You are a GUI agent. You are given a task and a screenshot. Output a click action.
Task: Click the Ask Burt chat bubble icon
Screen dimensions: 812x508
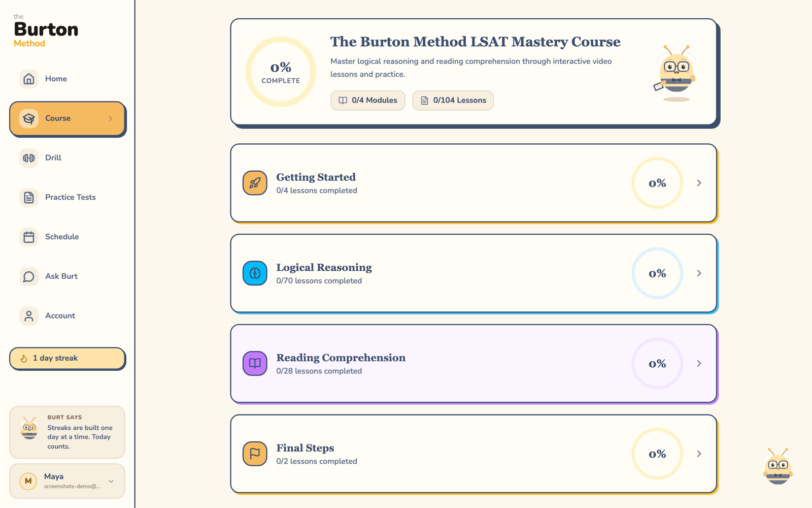pos(29,276)
